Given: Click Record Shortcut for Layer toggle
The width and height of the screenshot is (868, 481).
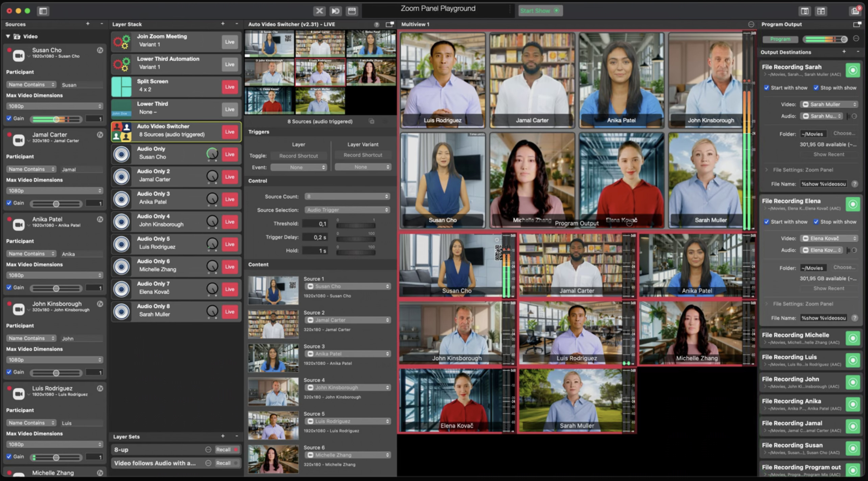Looking at the screenshot, I should 298,156.
